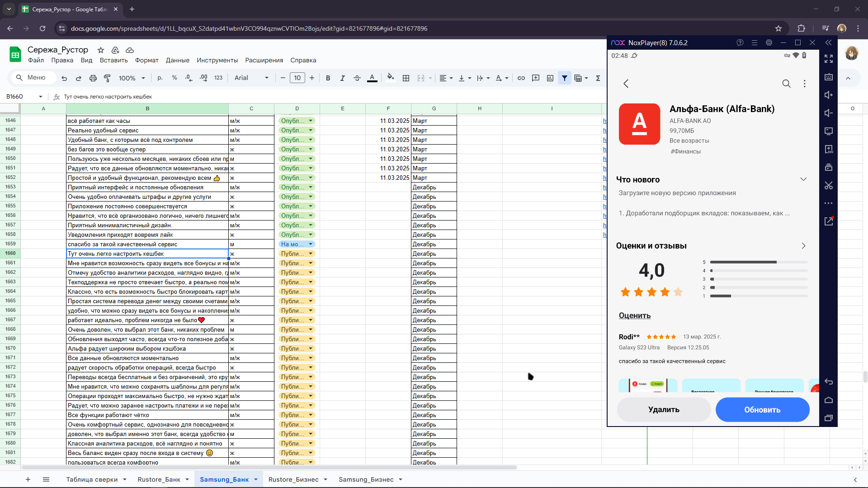
Task: Click the NoxPlayer settings gear icon
Action: [769, 42]
